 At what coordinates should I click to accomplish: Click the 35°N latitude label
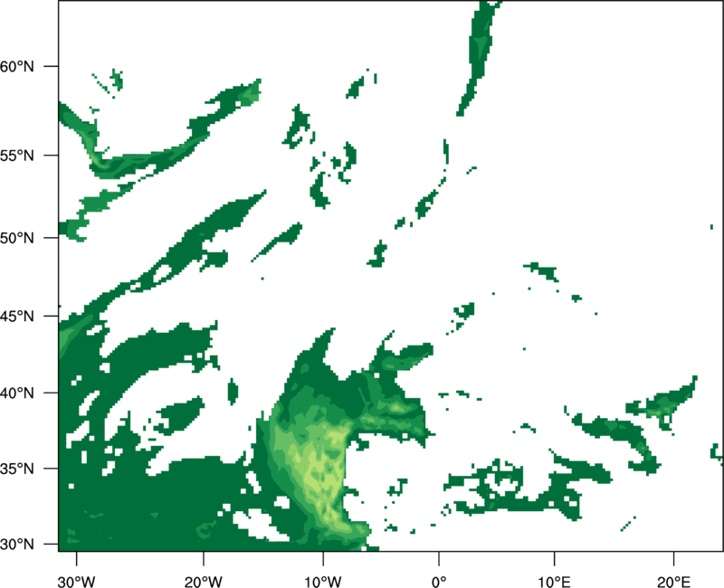click(x=17, y=469)
